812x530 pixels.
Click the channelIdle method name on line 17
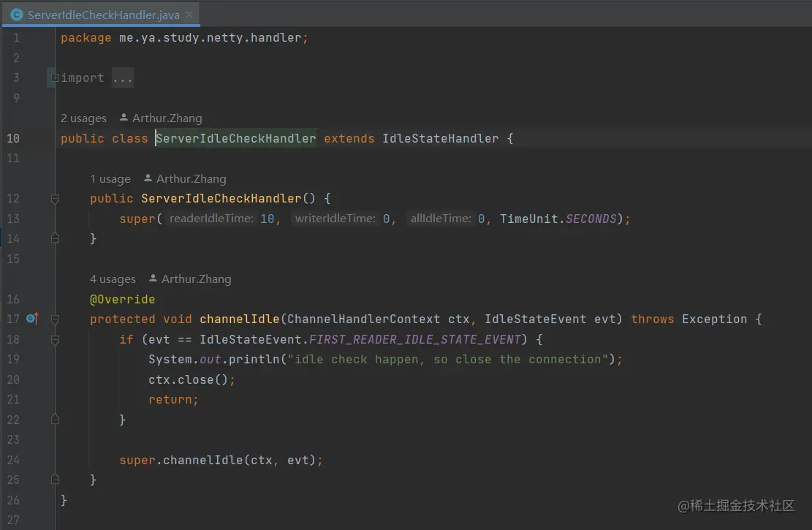240,319
